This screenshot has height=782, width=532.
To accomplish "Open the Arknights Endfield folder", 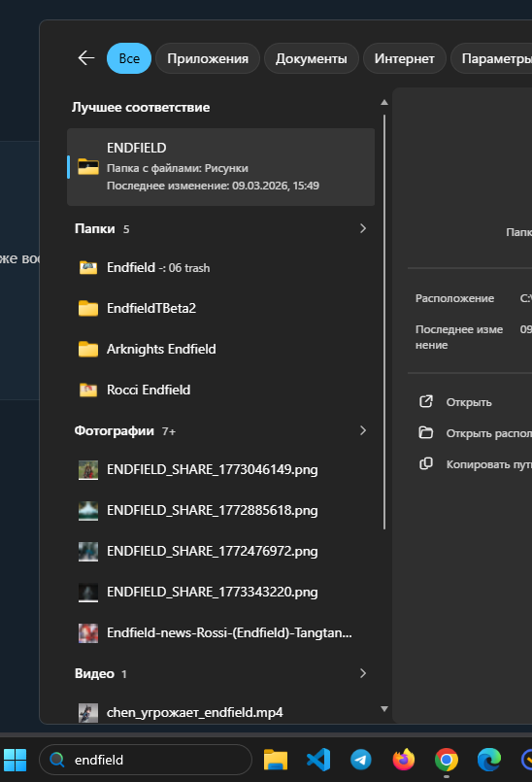I will [221, 349].
